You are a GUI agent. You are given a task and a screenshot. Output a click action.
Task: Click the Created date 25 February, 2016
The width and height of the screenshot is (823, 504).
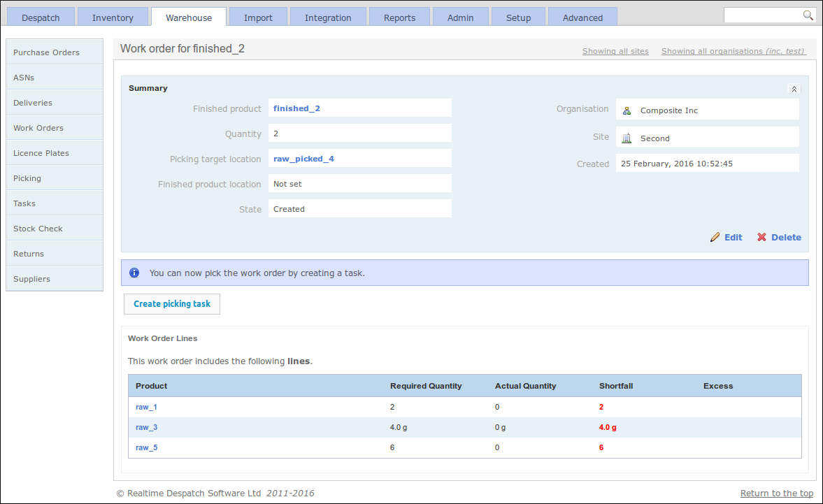(708, 163)
